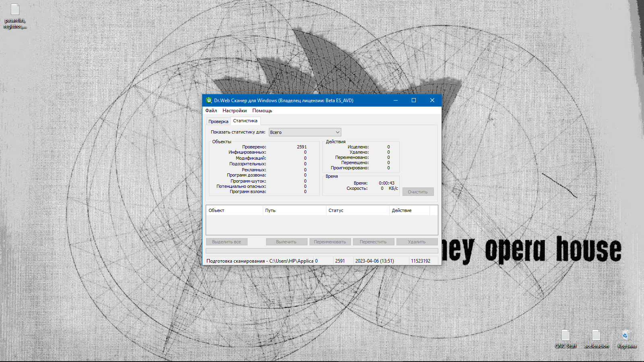644x362 pixels.
Task: Click the Выделить все button
Action: pyautogui.click(x=227, y=242)
